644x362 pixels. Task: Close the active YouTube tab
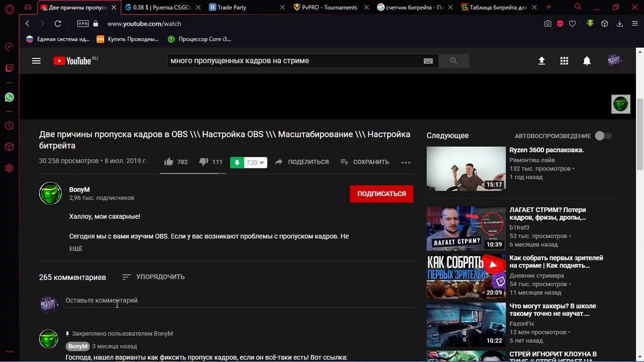click(x=114, y=8)
